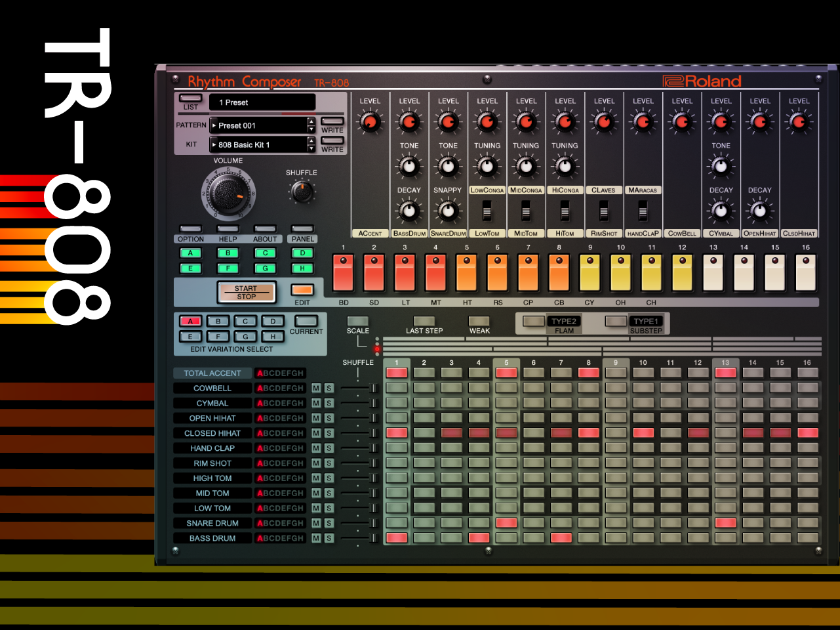Click step button 9 (CY)
Image resolution: width=840 pixels, height=630 pixels.
point(590,272)
